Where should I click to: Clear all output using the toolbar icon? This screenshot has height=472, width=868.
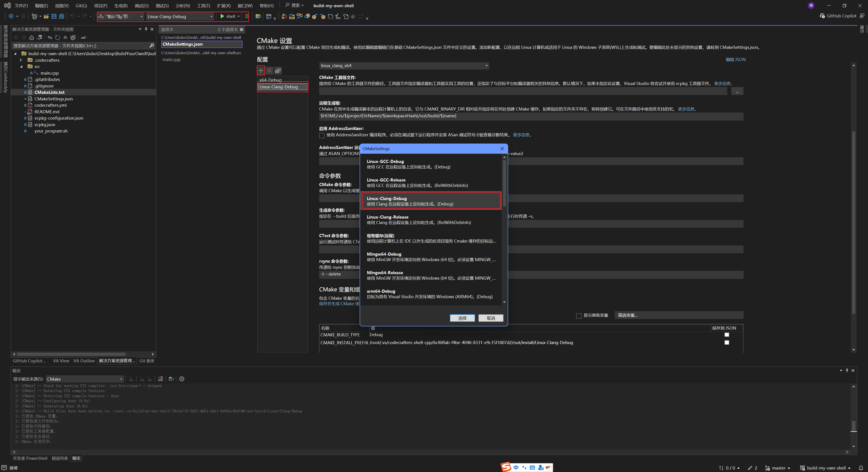click(160, 379)
